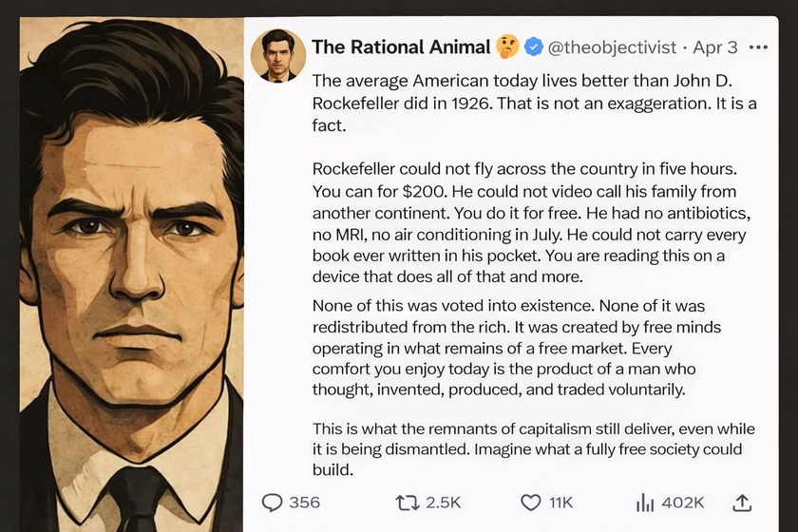The height and width of the screenshot is (532, 798).
Task: Like the tweet with the heart icon
Action: [531, 502]
